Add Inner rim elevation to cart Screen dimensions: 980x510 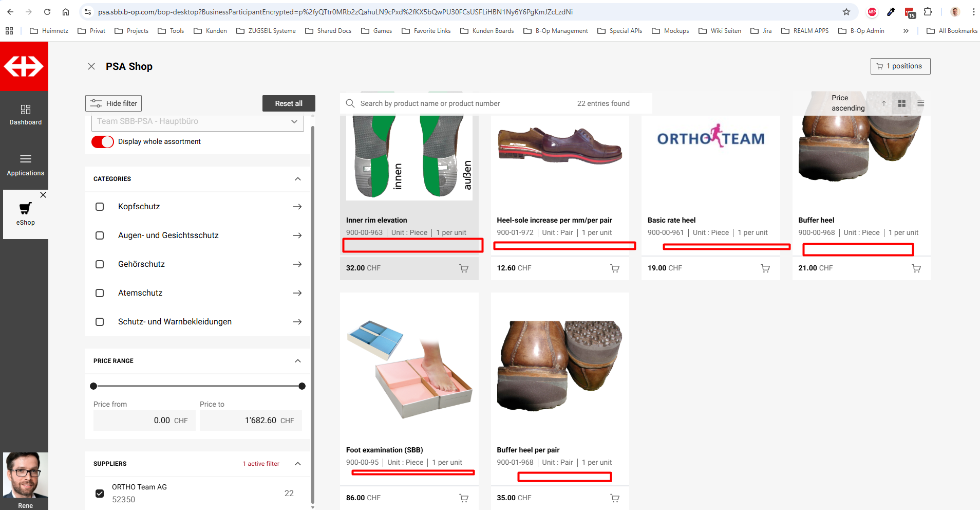coord(463,268)
